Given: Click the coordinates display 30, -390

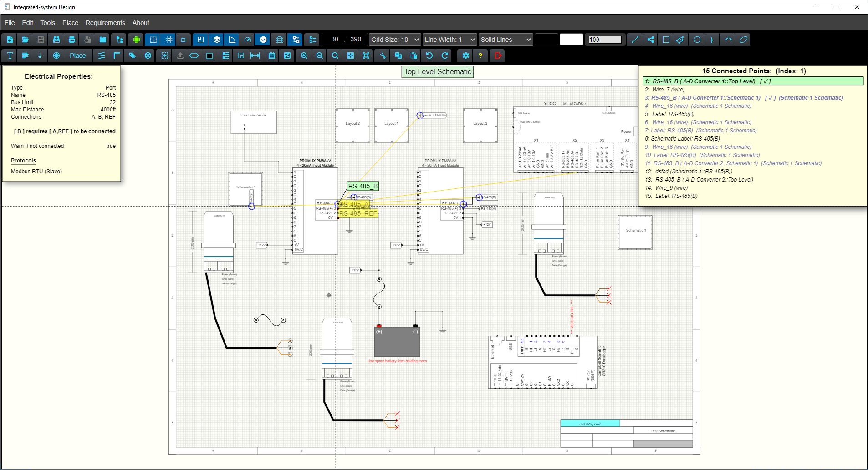Looking at the screenshot, I should (345, 40).
